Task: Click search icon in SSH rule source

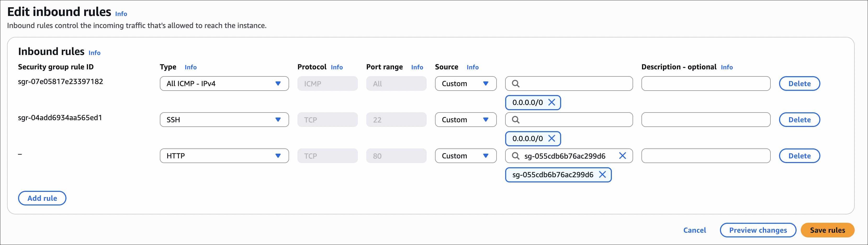Action: pyautogui.click(x=516, y=120)
